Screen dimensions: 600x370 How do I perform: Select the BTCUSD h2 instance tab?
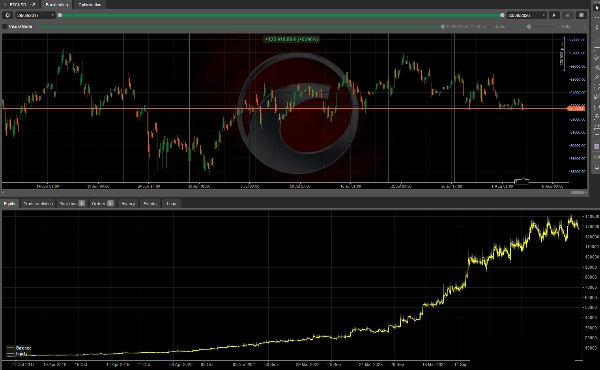point(20,5)
